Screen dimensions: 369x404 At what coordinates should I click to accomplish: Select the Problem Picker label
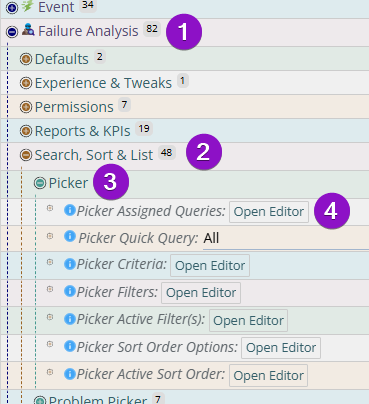click(98, 400)
